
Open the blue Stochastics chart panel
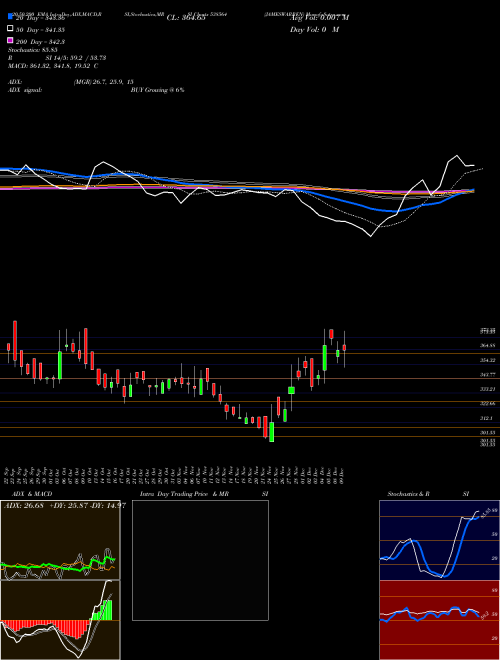pyautogui.click(x=439, y=540)
